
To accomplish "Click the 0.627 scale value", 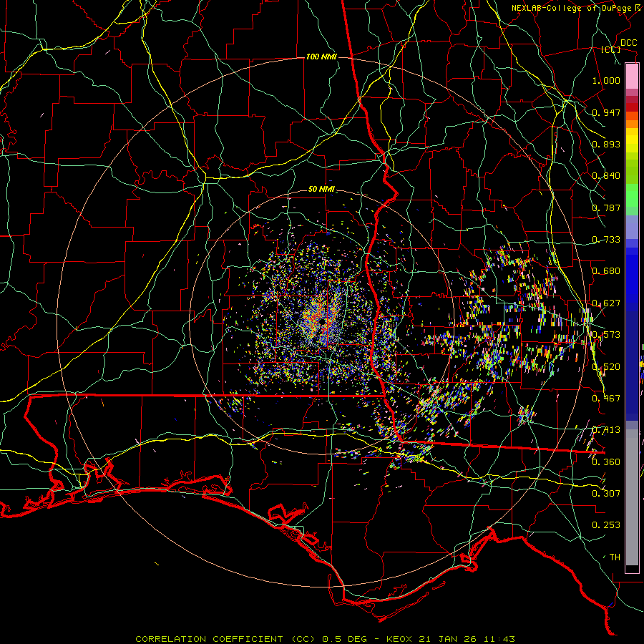I will 606,303.
